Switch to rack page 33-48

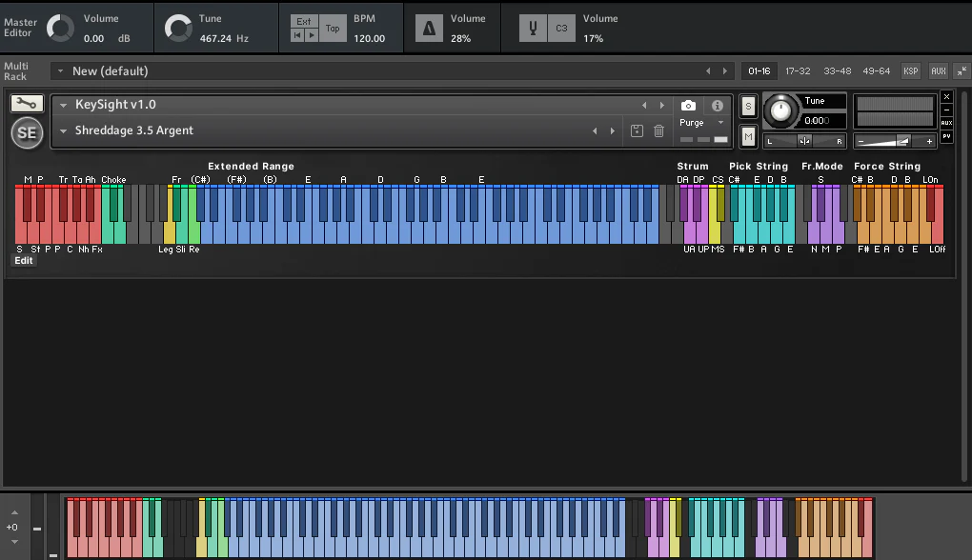(838, 71)
